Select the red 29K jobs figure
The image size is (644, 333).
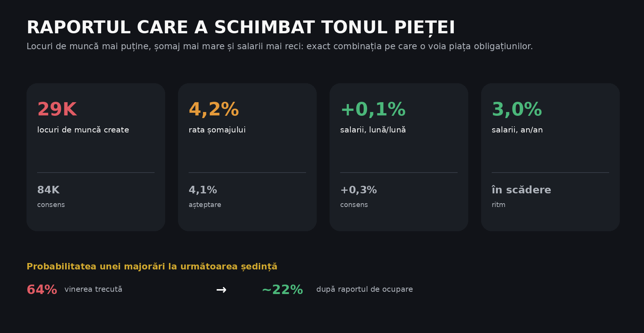57,109
